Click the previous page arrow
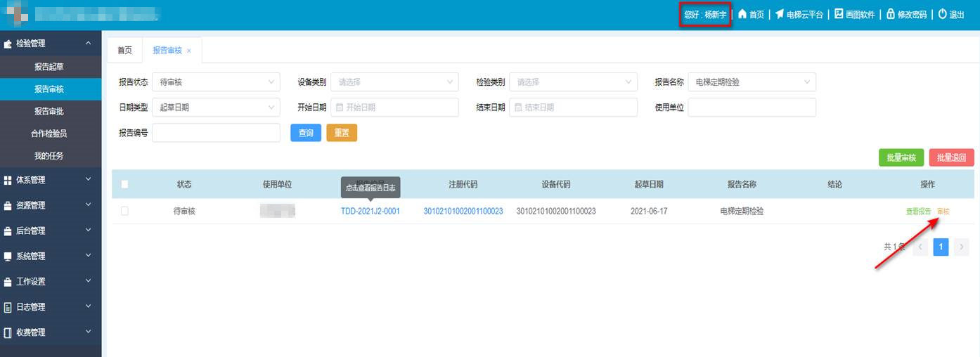 [920, 247]
